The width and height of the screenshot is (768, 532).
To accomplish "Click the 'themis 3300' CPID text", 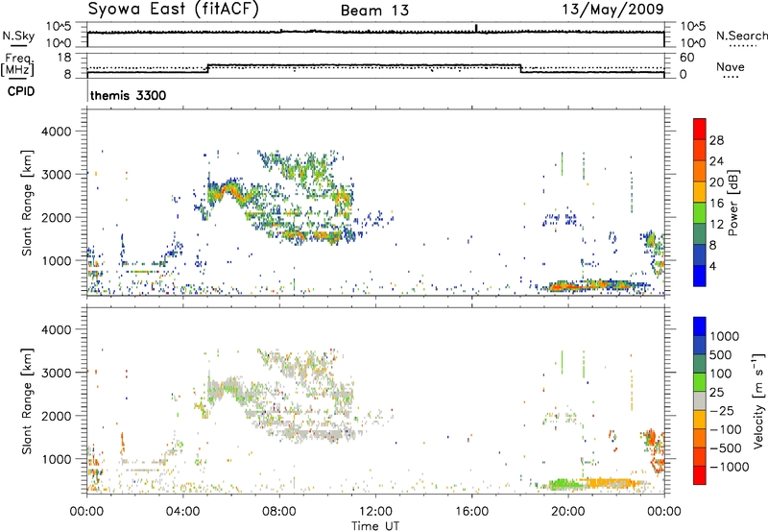I will pyautogui.click(x=129, y=95).
